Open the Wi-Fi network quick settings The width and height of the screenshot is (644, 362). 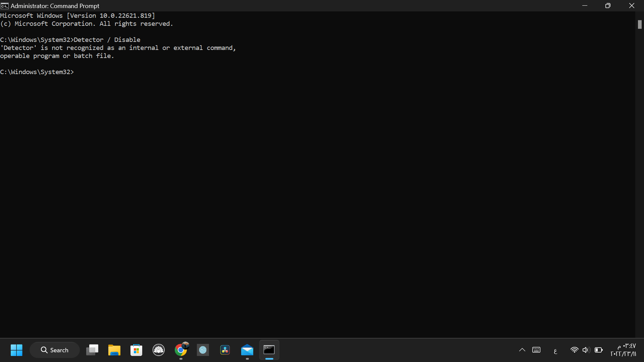[574, 350]
